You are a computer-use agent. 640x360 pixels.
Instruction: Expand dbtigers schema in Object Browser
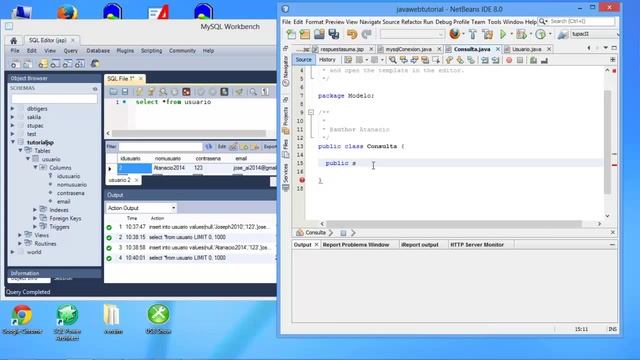click(13, 109)
